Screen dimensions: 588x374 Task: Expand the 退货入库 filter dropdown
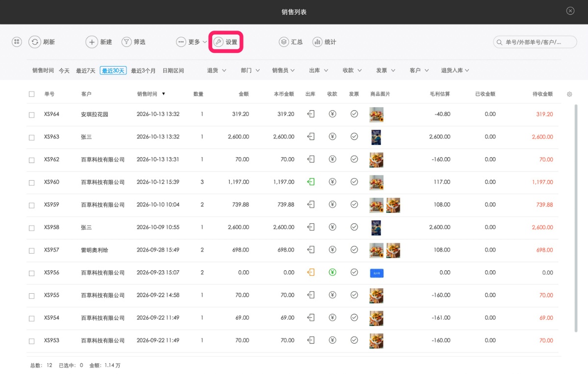pos(455,70)
